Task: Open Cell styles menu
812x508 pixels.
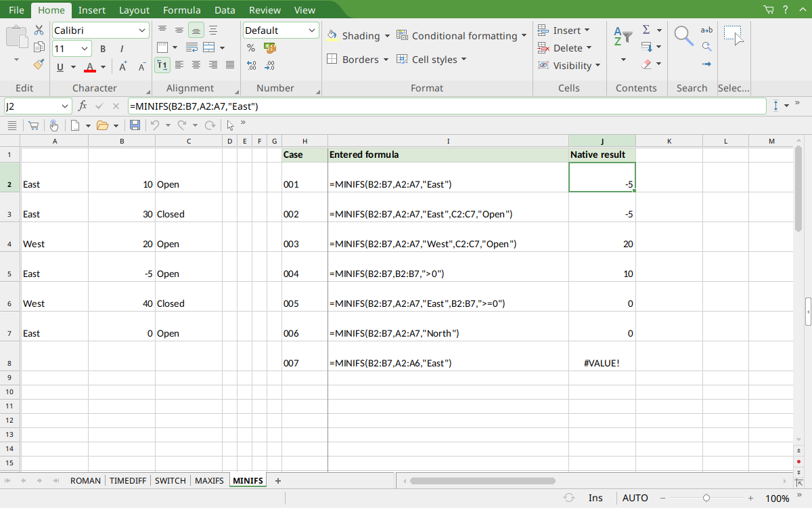Action: click(x=431, y=60)
